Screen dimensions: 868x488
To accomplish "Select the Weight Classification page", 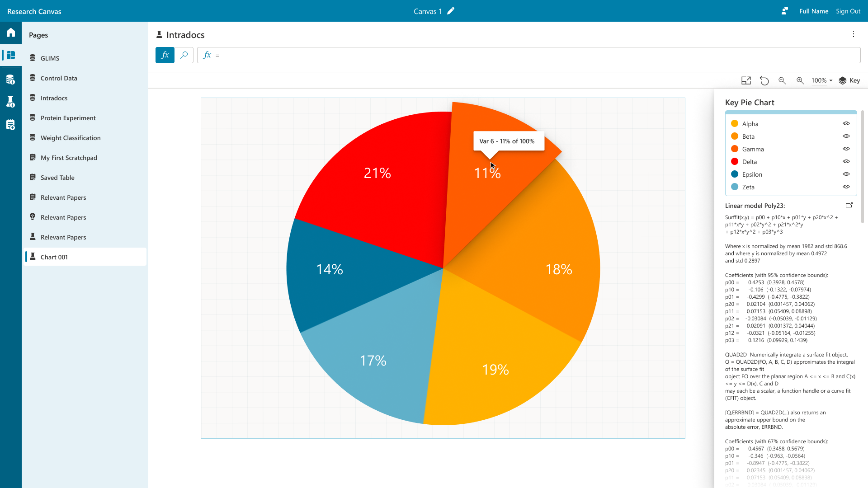I will click(71, 138).
